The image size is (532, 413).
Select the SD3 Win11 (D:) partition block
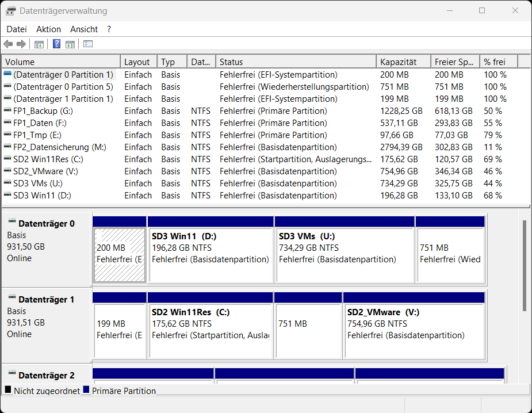pyautogui.click(x=210, y=253)
